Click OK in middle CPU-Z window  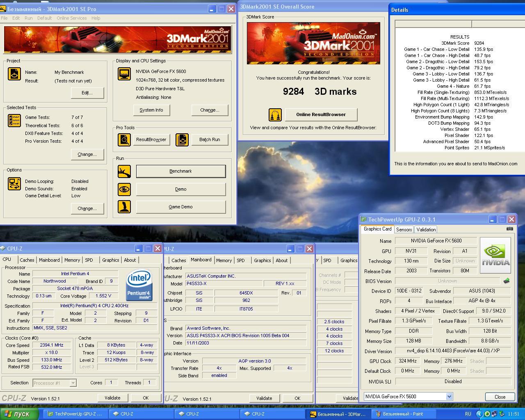coord(297,398)
